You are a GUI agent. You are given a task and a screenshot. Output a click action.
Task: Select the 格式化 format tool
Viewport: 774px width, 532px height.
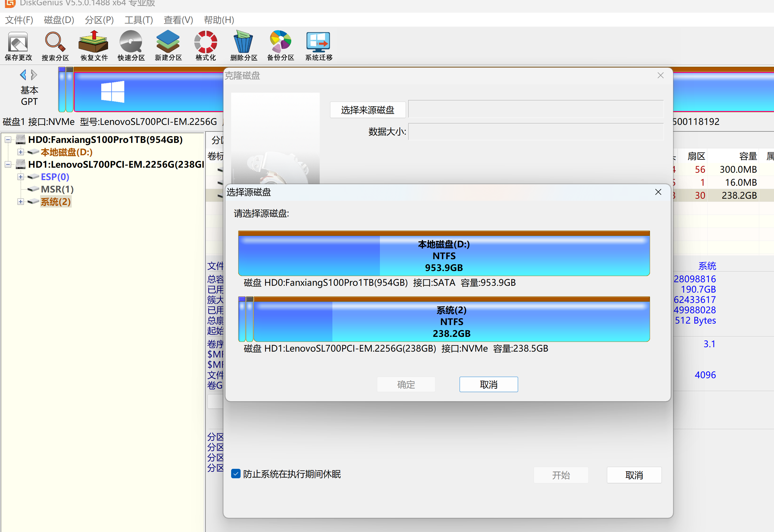(206, 46)
